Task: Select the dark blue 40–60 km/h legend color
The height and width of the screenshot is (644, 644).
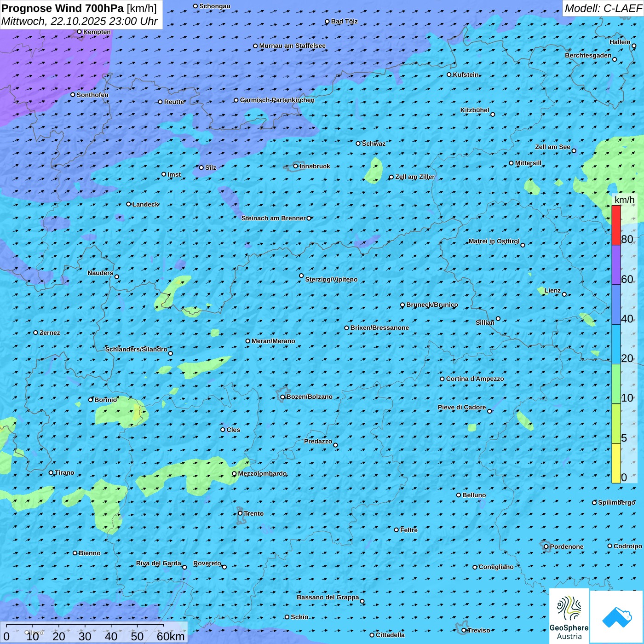Action: tap(616, 305)
